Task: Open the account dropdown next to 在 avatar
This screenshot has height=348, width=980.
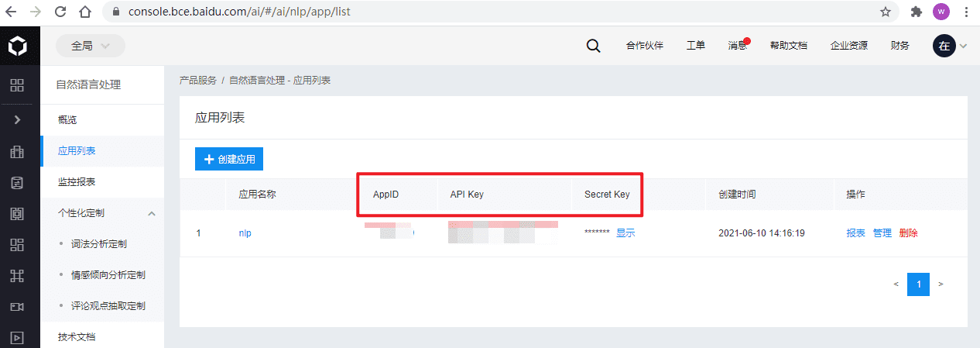Action: [964, 47]
